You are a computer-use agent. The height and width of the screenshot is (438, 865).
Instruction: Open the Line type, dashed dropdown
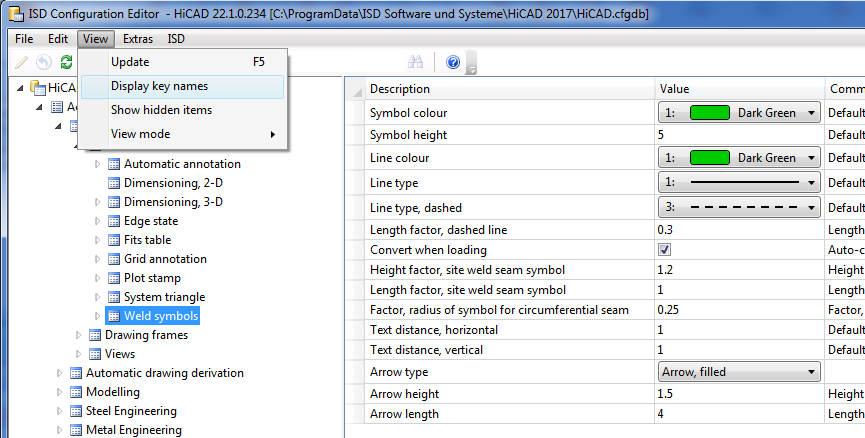tap(811, 207)
